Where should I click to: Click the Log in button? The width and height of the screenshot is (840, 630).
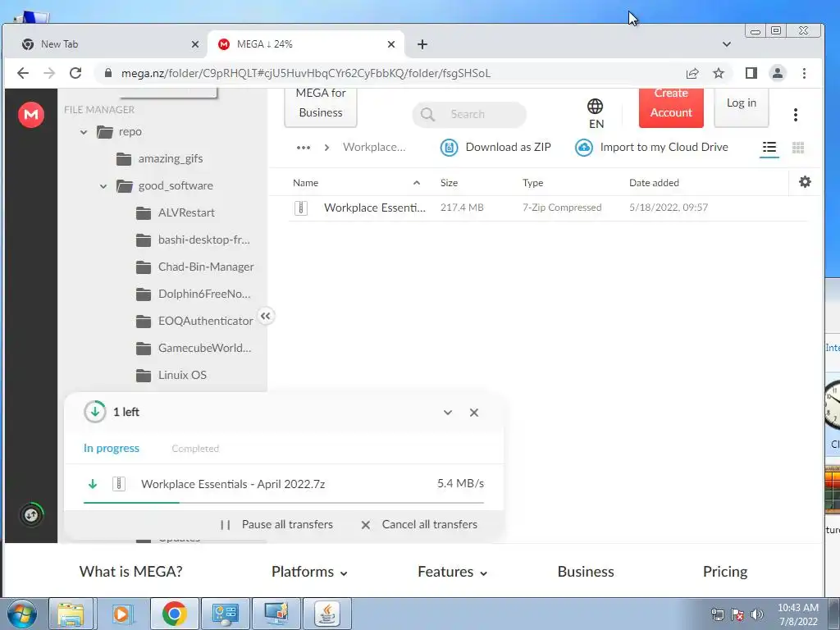pyautogui.click(x=742, y=108)
